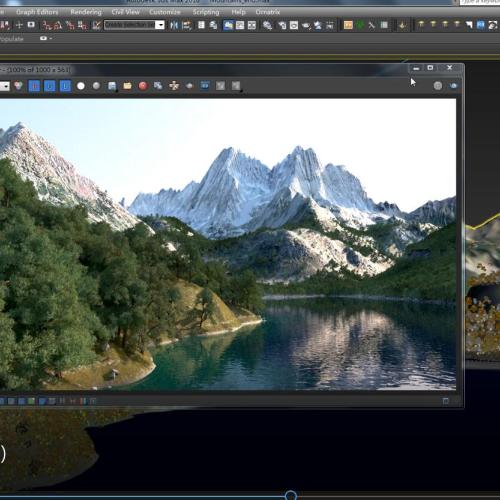Switch to RGB color in frame buffer
This screenshot has width=500, height=500.
pyautogui.click(x=18, y=86)
